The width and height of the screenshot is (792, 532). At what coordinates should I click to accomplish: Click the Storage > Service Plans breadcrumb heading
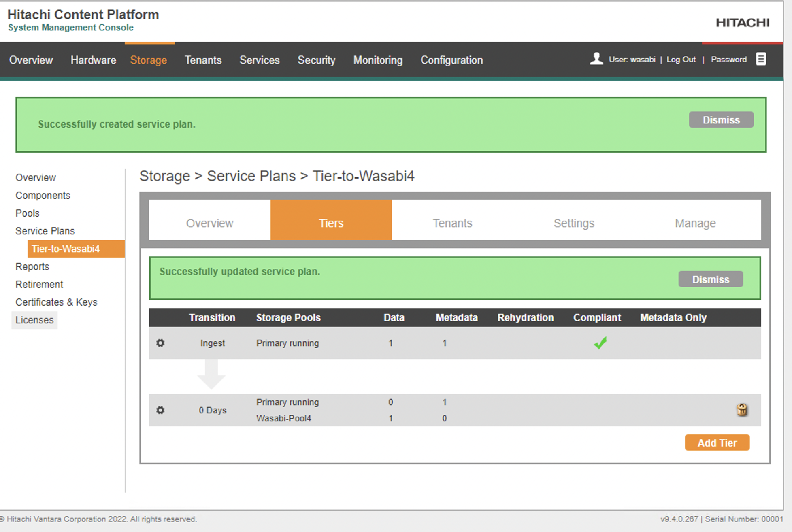tap(277, 176)
